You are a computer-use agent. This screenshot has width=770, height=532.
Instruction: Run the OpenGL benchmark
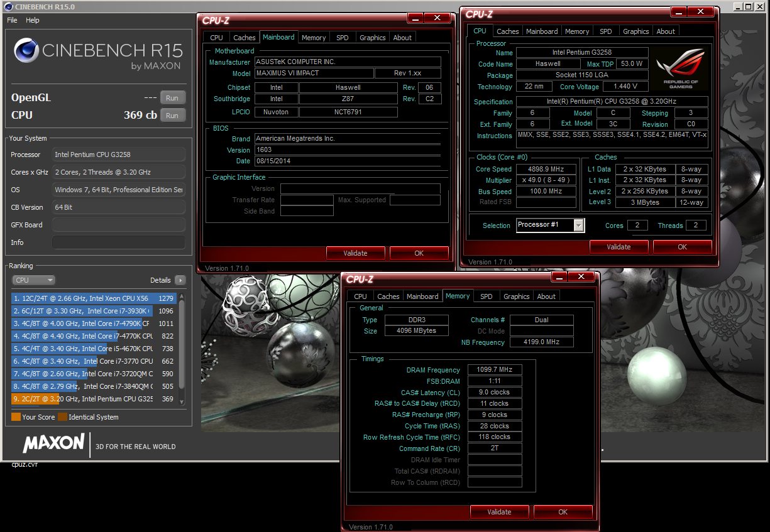[x=172, y=97]
